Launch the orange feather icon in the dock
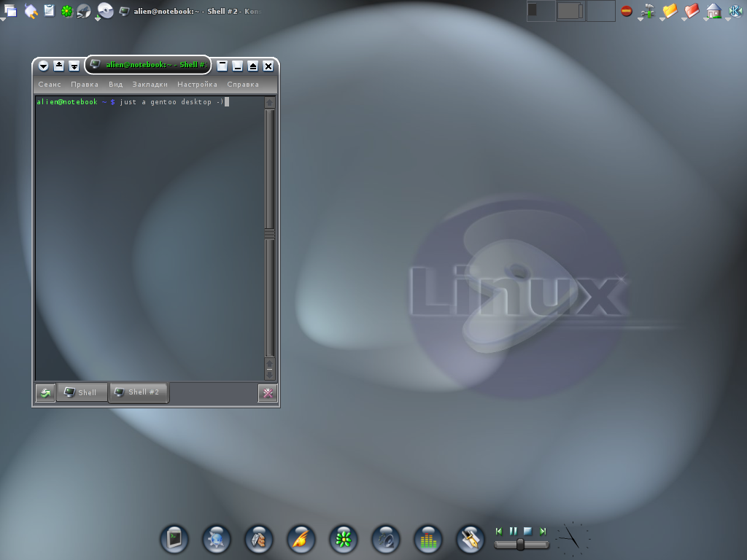Image resolution: width=747 pixels, height=560 pixels. [x=301, y=540]
